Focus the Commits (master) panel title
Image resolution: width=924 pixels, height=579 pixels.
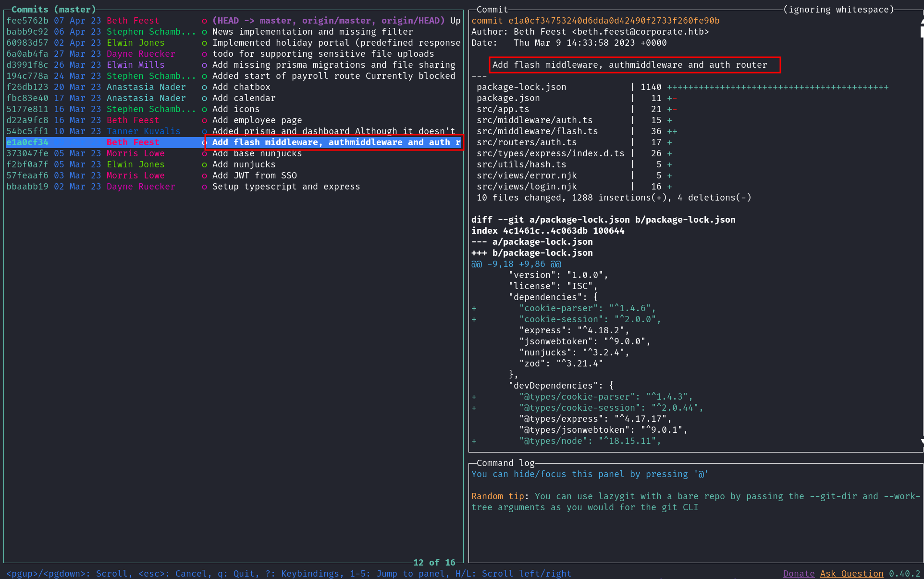coord(53,9)
